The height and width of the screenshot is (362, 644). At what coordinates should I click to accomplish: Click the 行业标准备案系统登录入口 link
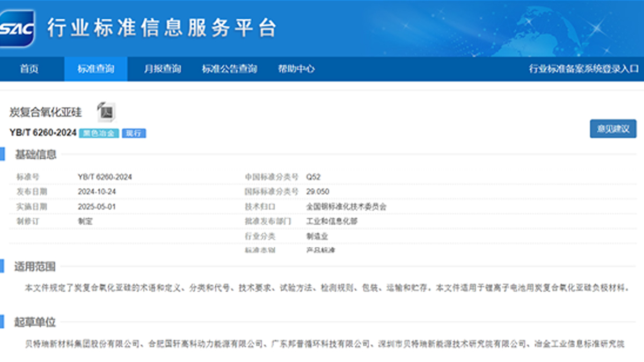583,69
